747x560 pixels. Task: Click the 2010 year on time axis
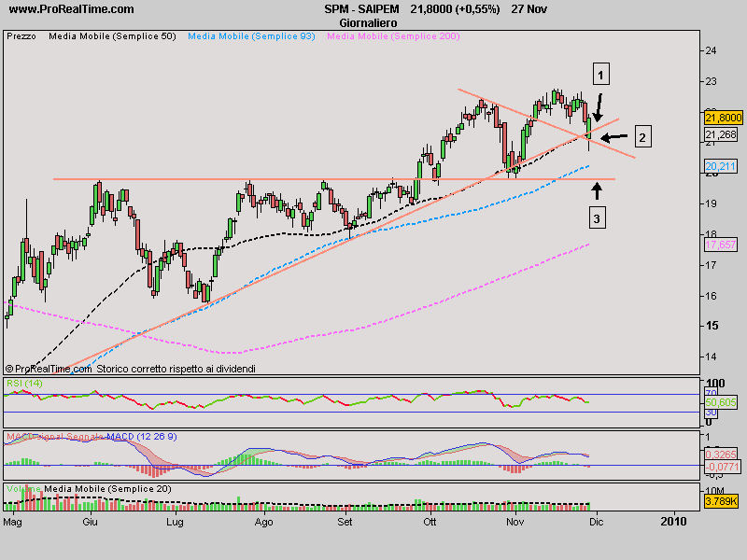click(674, 522)
